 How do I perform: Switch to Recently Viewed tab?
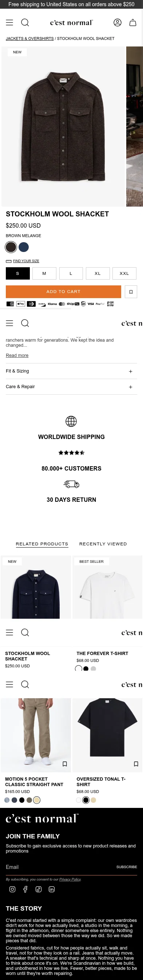[x=103, y=544]
